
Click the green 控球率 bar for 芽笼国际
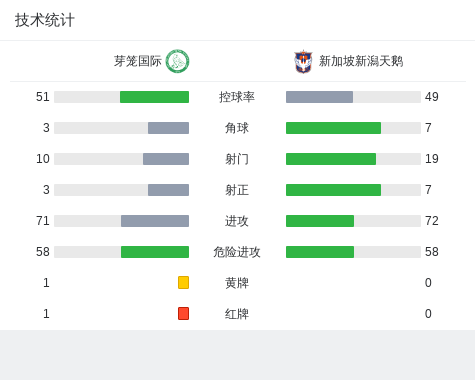tap(154, 97)
